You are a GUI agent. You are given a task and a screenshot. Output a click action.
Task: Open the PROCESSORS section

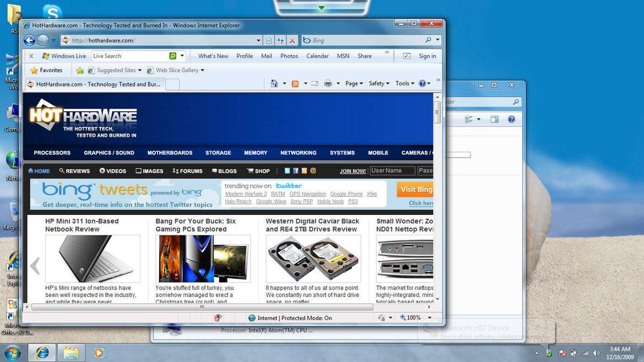point(52,153)
